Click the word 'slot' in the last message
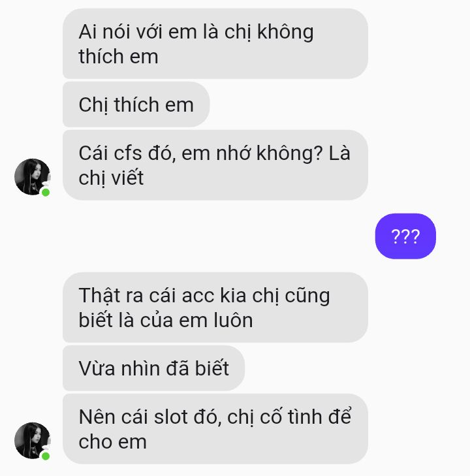Image resolution: width=470 pixels, height=476 pixels. (170, 417)
